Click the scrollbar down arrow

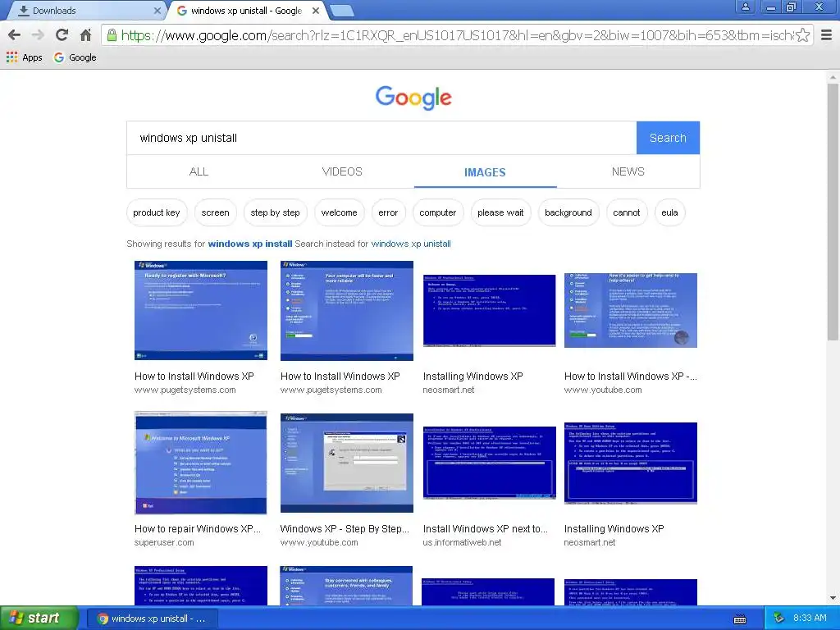tap(833, 598)
